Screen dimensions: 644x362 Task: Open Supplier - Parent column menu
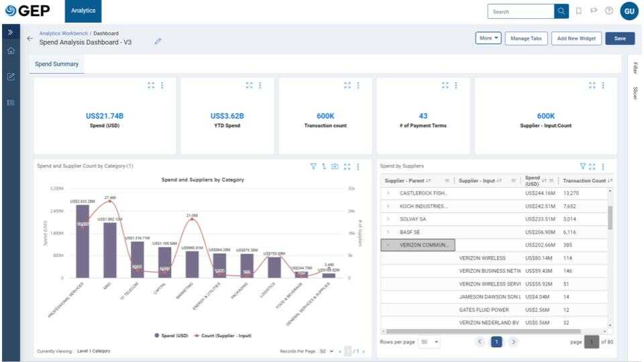coord(447,180)
